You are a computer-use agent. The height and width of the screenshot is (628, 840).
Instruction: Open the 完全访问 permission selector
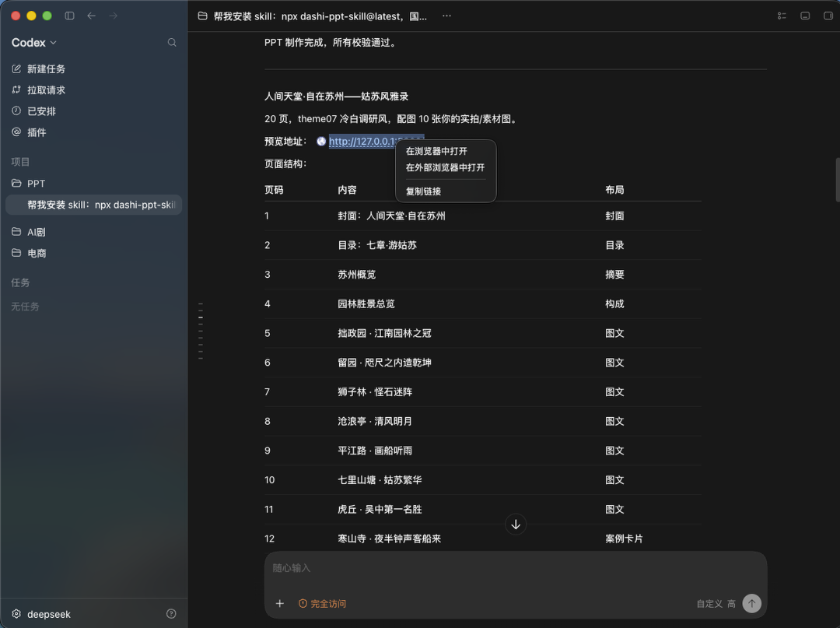323,604
